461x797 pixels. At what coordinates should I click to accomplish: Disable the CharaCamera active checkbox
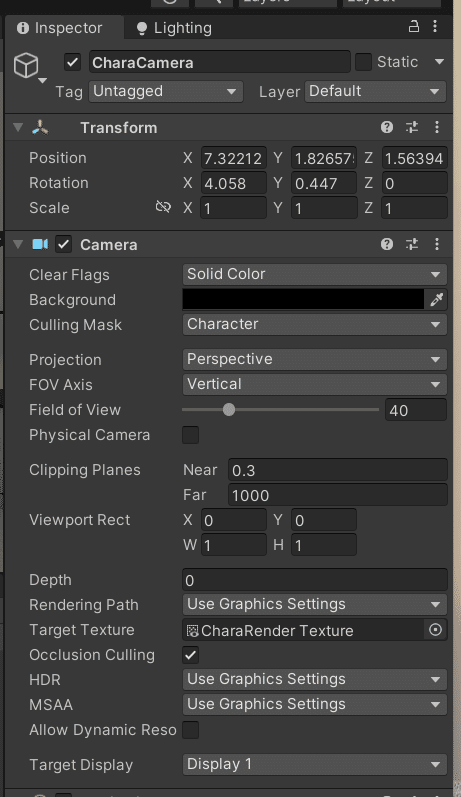(73, 63)
